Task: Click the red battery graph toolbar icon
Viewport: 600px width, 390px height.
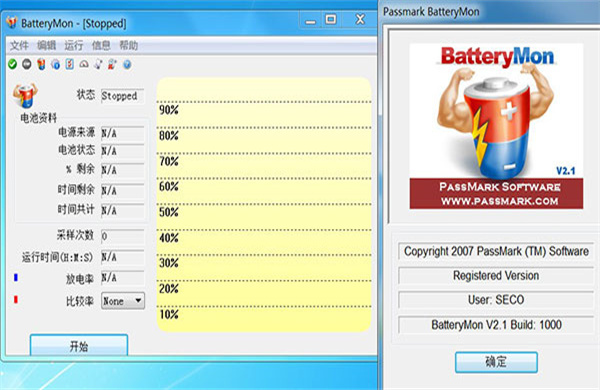Action: tap(112, 64)
